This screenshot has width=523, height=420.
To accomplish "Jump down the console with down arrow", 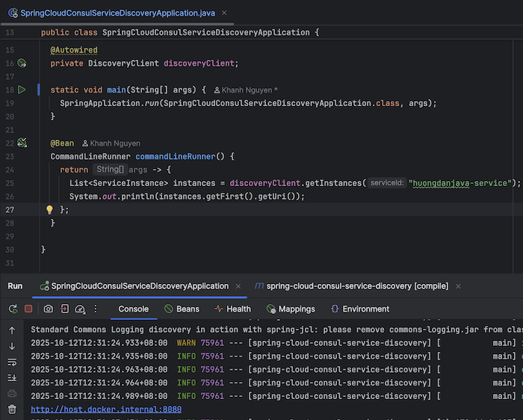I will [12, 346].
